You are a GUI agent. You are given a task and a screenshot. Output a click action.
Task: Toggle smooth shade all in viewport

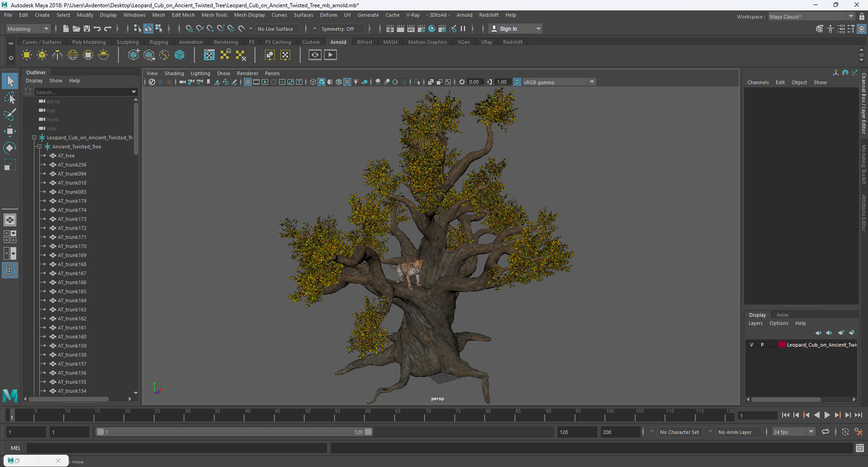tap(321, 82)
